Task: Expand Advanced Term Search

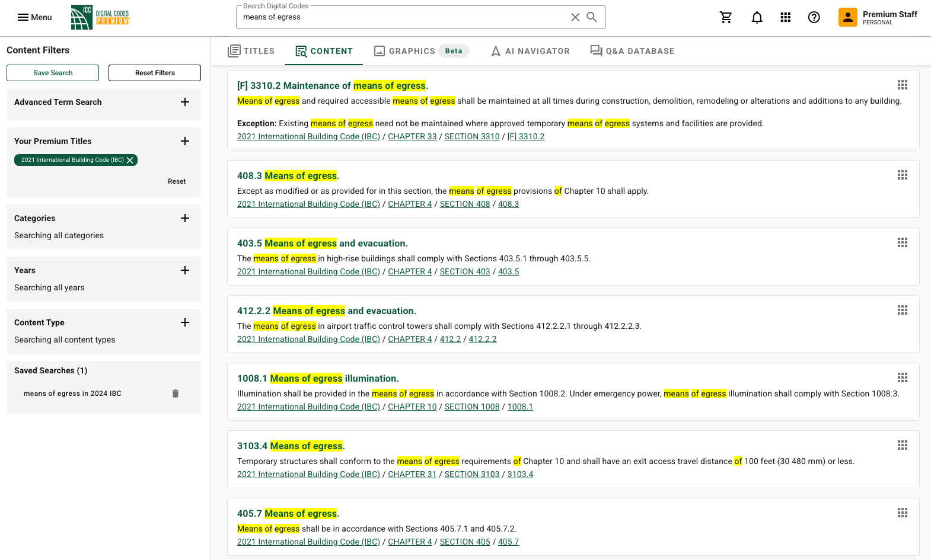Action: [x=185, y=102]
